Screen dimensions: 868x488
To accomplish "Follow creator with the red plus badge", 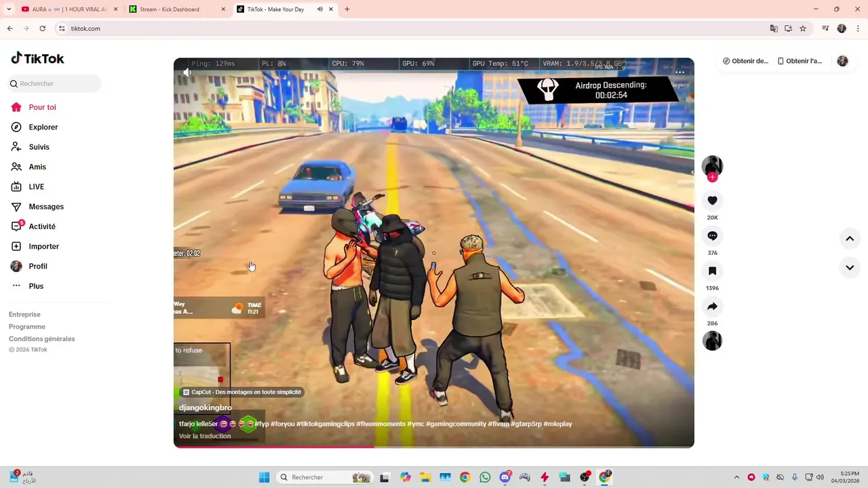I will [712, 178].
